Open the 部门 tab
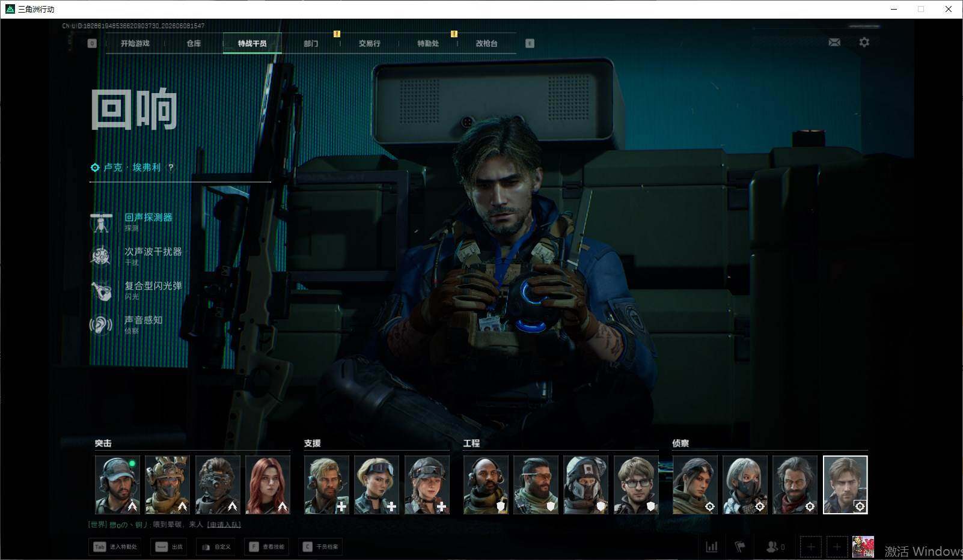Screen dimensions: 963x560 tap(311, 43)
